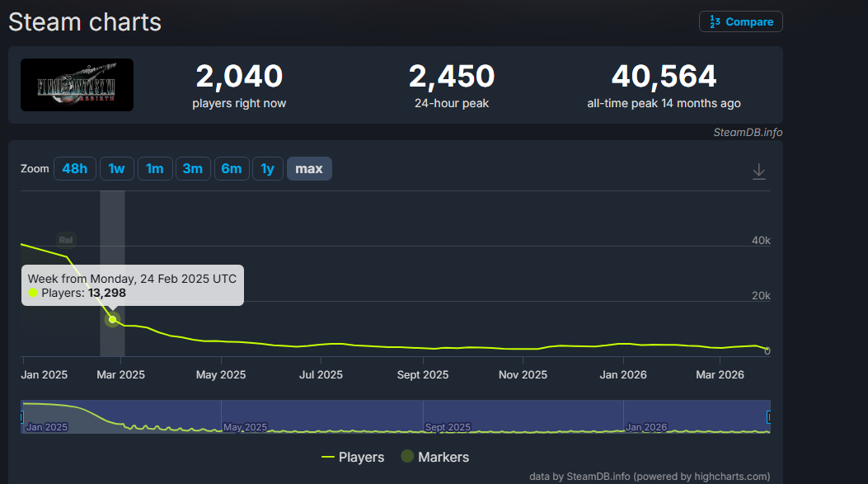
Task: Click the Rel release marker on chart
Action: 66,240
